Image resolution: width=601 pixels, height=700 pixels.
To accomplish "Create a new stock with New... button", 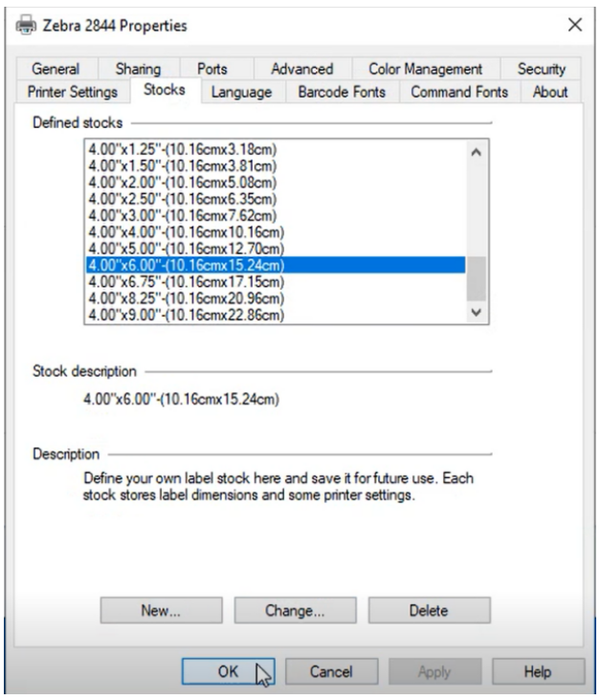I will point(162,610).
